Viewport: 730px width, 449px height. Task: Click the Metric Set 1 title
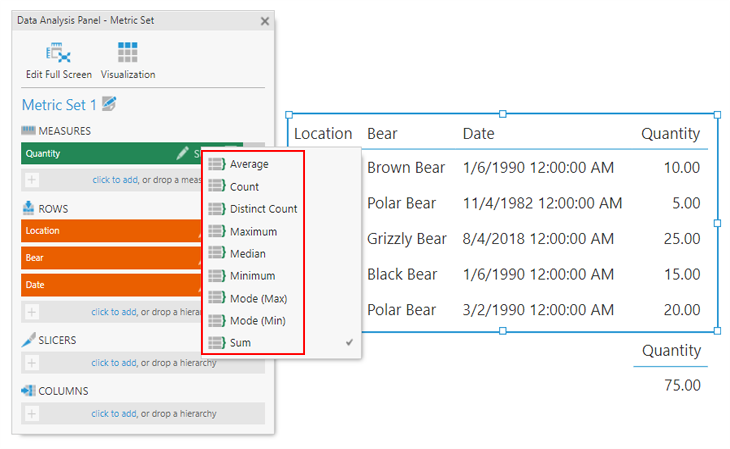59,105
